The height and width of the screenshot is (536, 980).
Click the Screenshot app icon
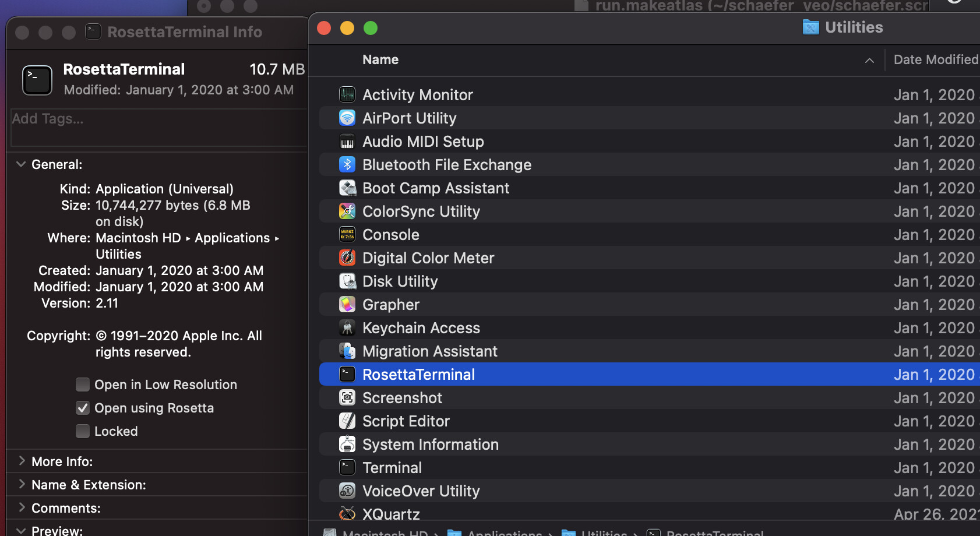pyautogui.click(x=347, y=397)
